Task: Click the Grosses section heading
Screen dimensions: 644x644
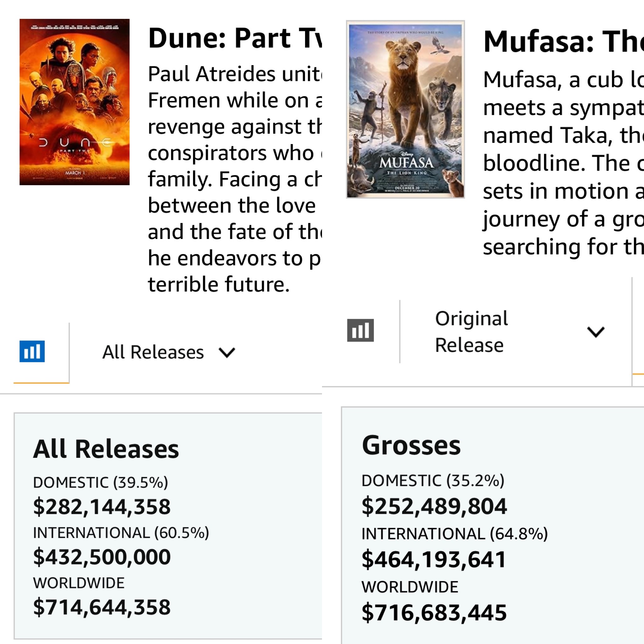Action: point(411,445)
